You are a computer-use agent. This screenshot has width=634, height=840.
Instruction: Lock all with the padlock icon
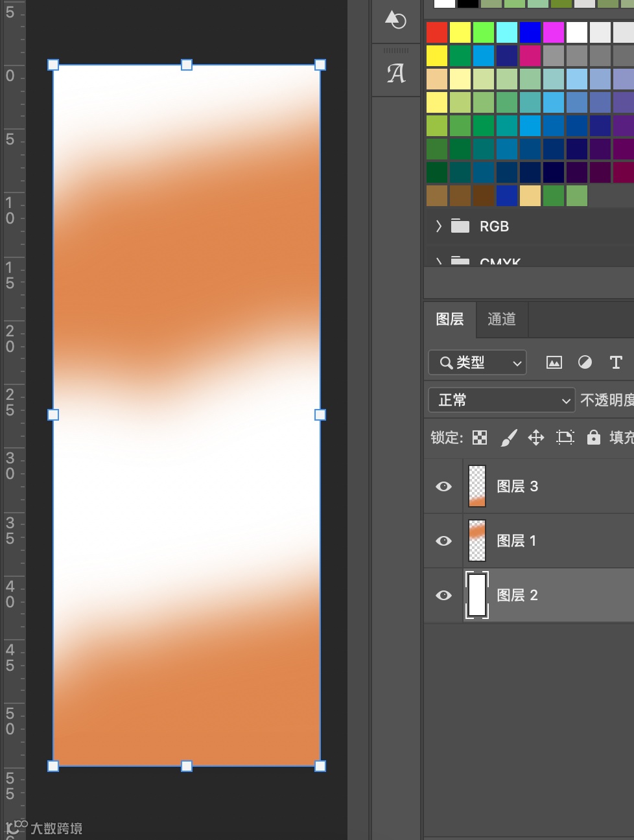[593, 437]
